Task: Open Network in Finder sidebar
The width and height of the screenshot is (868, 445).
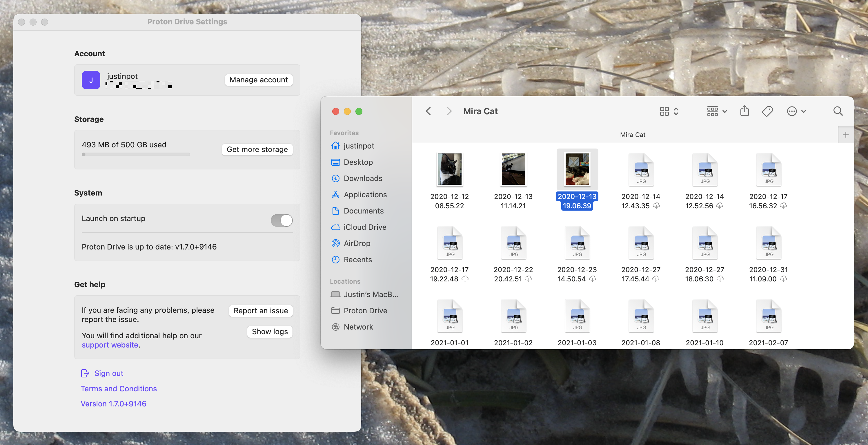Action: 352,327
